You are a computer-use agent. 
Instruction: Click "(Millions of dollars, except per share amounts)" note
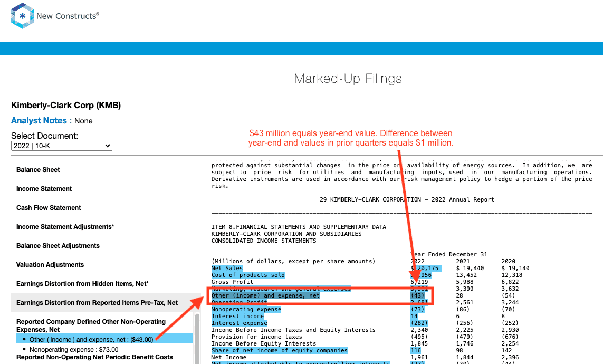[293, 261]
